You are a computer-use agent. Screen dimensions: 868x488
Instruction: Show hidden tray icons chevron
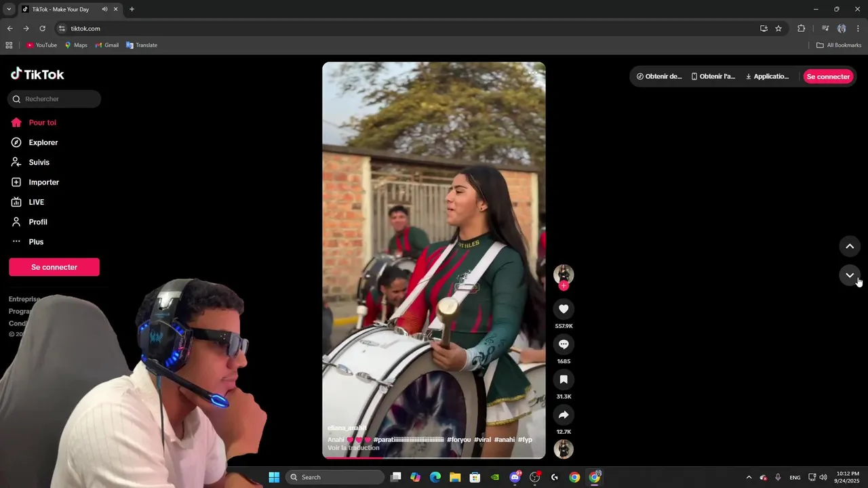[749, 477]
